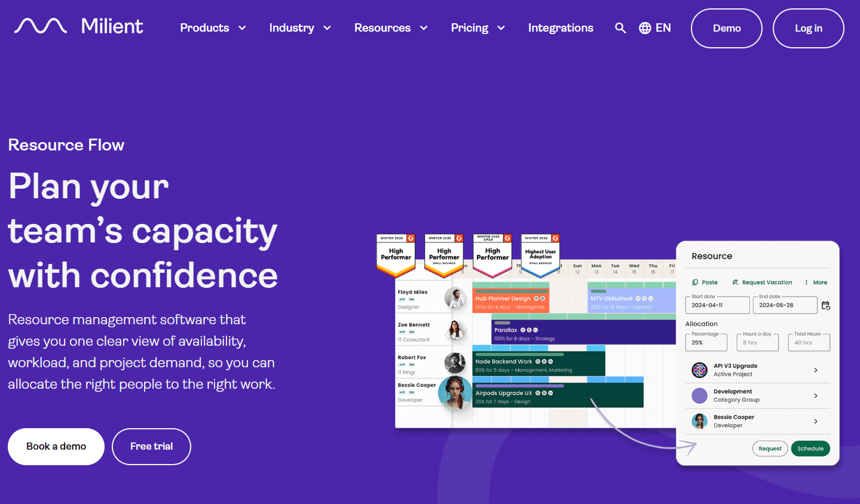Start a Free trial
The width and height of the screenshot is (860, 504).
click(x=152, y=447)
